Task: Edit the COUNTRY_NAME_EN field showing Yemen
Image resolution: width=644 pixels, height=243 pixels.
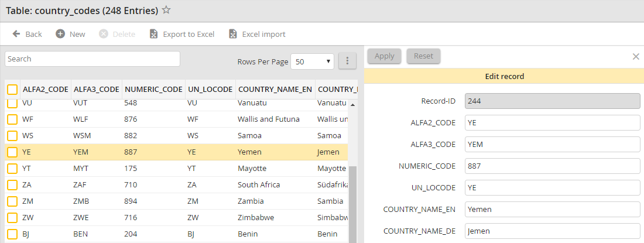Action: [x=553, y=210]
